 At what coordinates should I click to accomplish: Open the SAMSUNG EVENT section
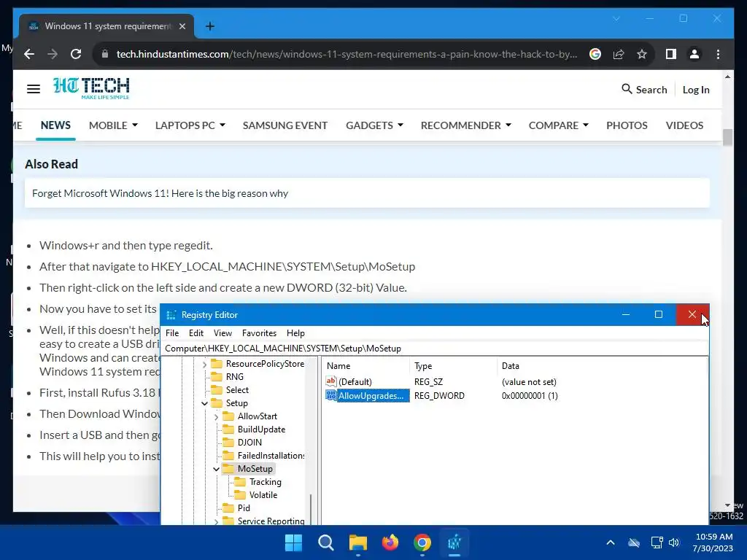coord(285,125)
